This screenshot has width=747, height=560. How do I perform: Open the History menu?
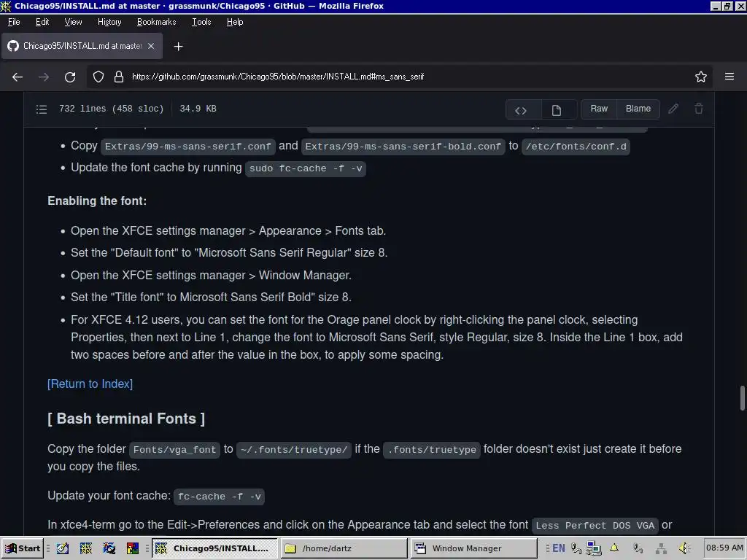[109, 22]
